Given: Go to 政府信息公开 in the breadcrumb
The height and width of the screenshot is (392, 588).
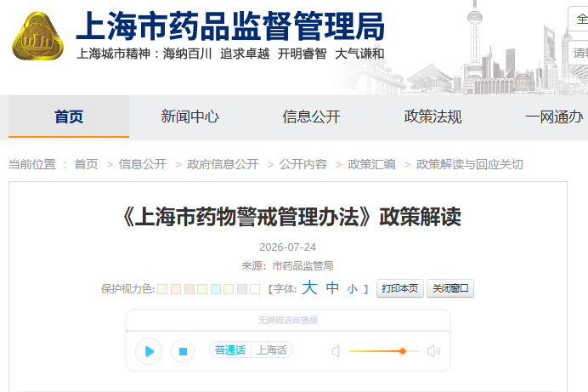Looking at the screenshot, I should [x=223, y=164].
